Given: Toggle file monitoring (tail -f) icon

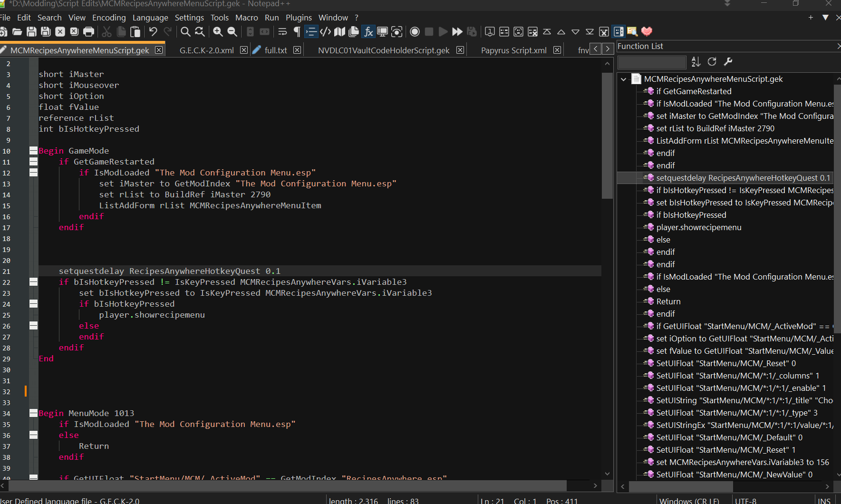Looking at the screenshot, I should tap(396, 32).
